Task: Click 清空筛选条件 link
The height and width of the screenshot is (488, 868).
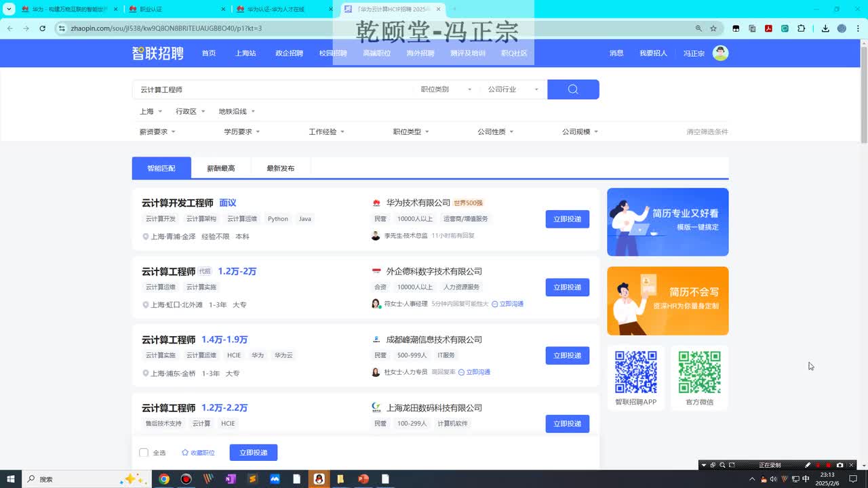Action: pyautogui.click(x=707, y=131)
